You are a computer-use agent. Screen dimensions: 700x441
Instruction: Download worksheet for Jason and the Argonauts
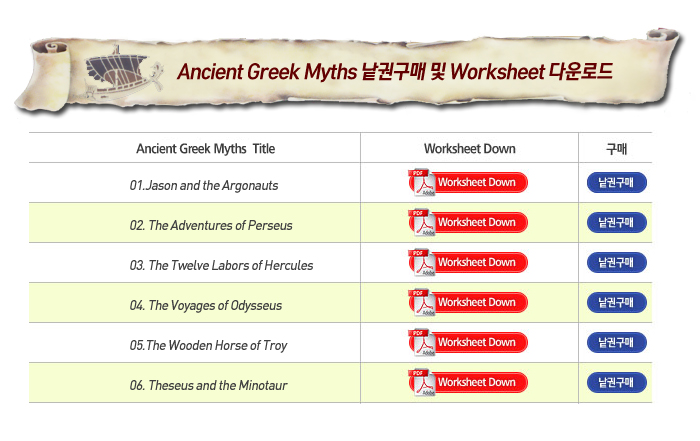coord(468,183)
